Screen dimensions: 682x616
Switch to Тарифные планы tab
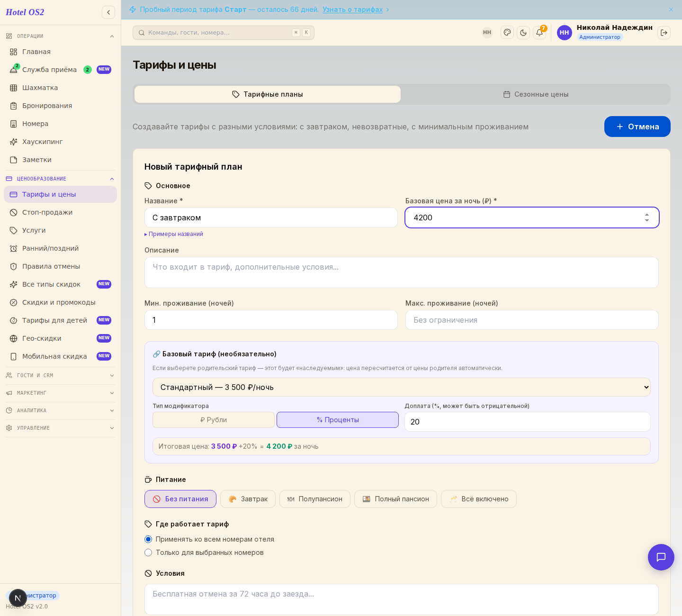(x=268, y=94)
